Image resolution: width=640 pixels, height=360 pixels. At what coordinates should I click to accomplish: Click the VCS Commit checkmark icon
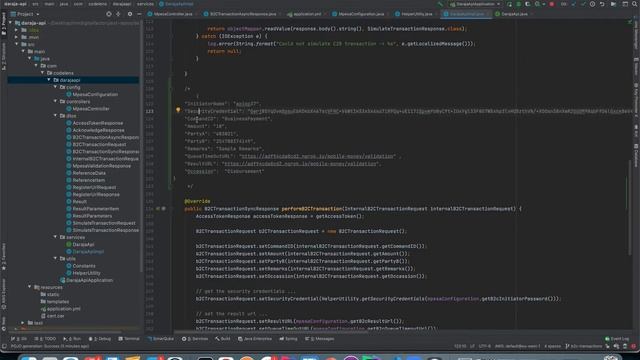[583, 4]
